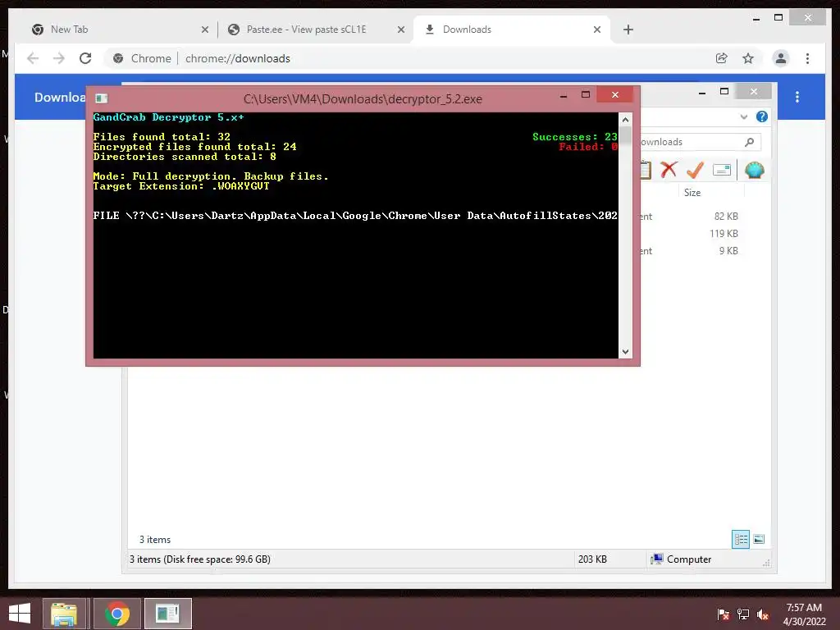Click the red X delete icon
840x630 pixels.
[669, 170]
